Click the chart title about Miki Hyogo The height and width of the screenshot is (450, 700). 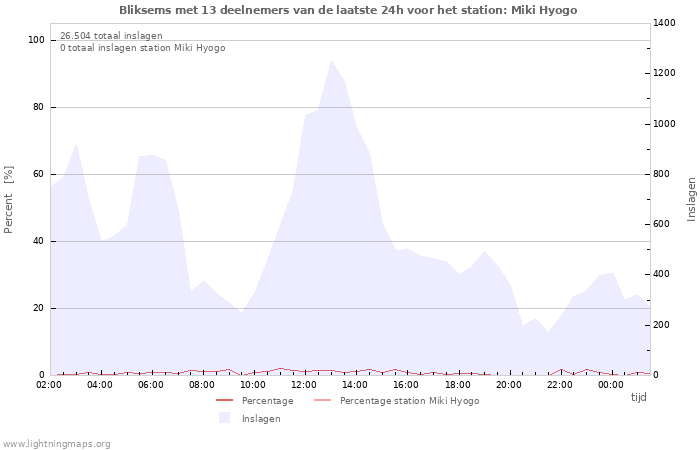coord(348,10)
